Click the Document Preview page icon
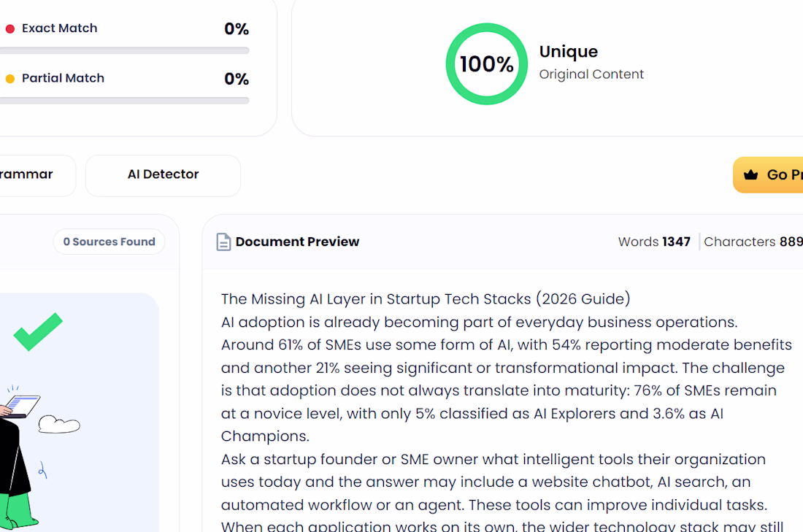Viewport: 803px width, 532px height. click(223, 242)
